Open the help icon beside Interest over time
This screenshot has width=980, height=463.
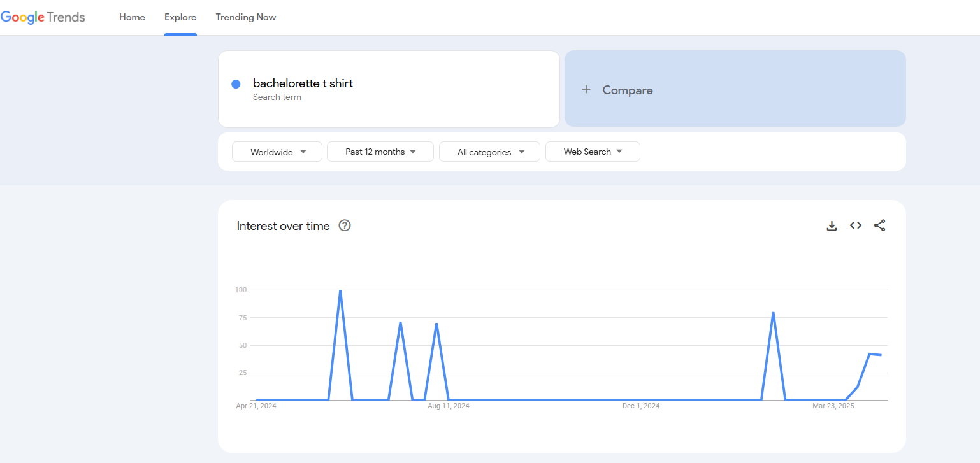point(345,225)
